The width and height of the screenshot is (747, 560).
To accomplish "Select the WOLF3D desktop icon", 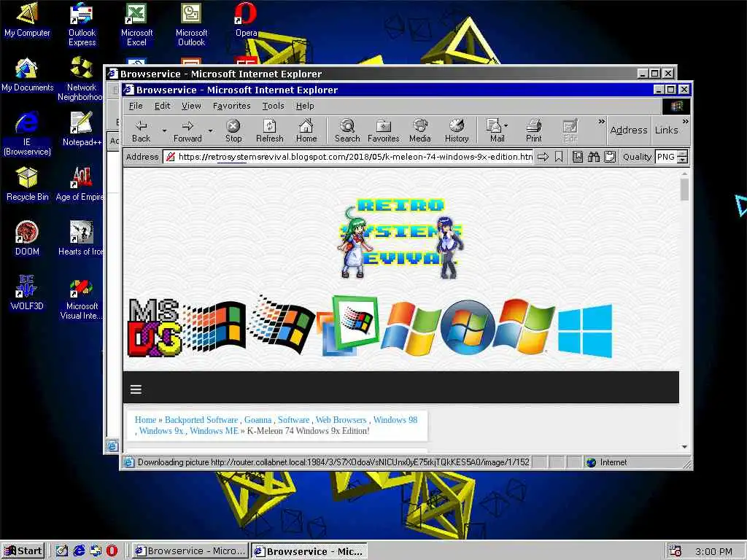I will click(x=27, y=292).
